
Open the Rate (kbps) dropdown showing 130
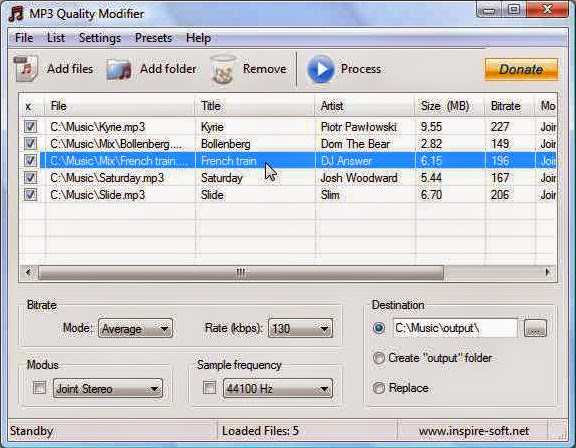(300, 328)
